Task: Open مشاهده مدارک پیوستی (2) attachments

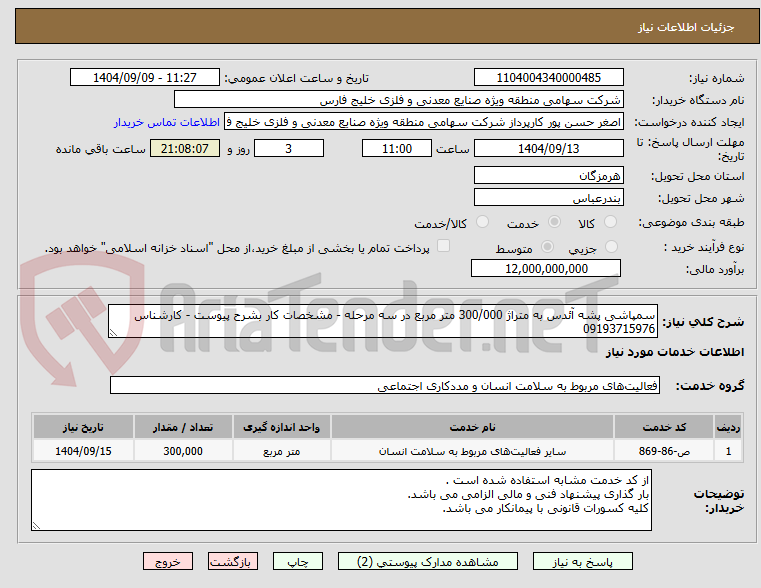Action: (428, 561)
